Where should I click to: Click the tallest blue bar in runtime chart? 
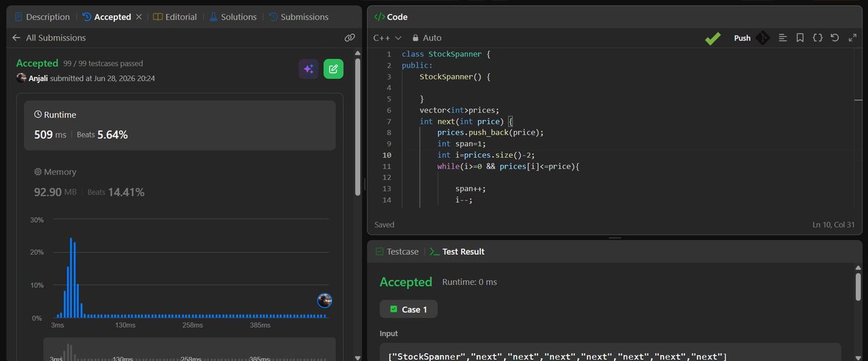point(71,278)
